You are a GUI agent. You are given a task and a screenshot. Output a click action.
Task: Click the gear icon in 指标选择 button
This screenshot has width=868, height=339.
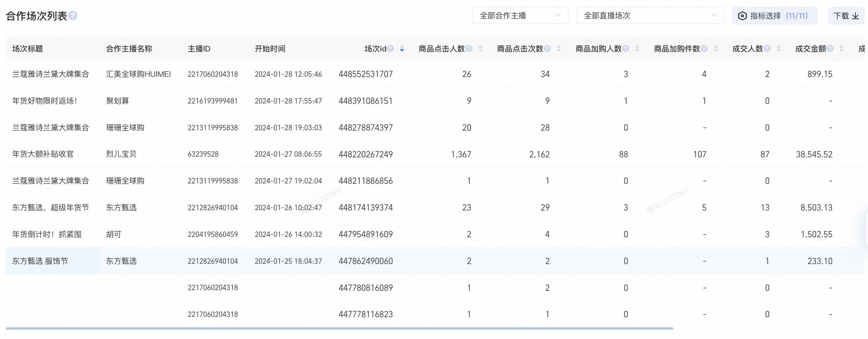pos(742,16)
